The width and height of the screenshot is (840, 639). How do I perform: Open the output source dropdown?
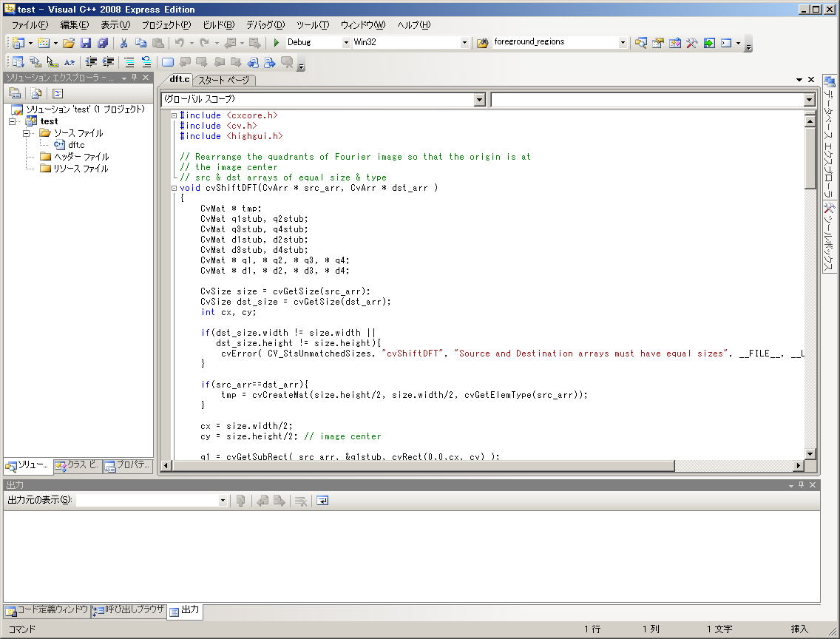point(223,501)
